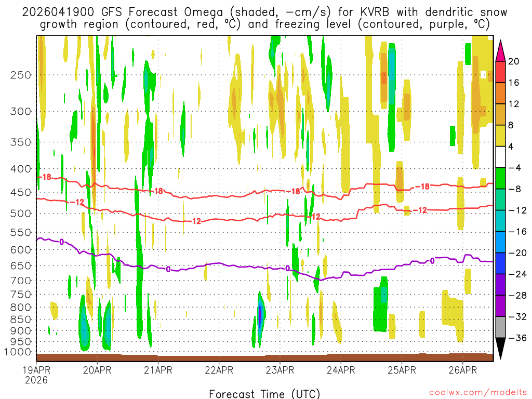Click the 400 pressure level label
This screenshot has height=399, width=532.
pyautogui.click(x=21, y=169)
